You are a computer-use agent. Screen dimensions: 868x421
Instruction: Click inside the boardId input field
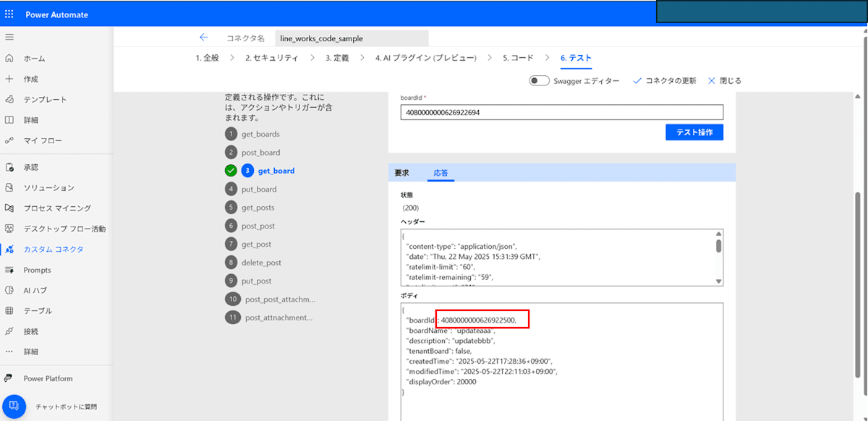pos(562,112)
